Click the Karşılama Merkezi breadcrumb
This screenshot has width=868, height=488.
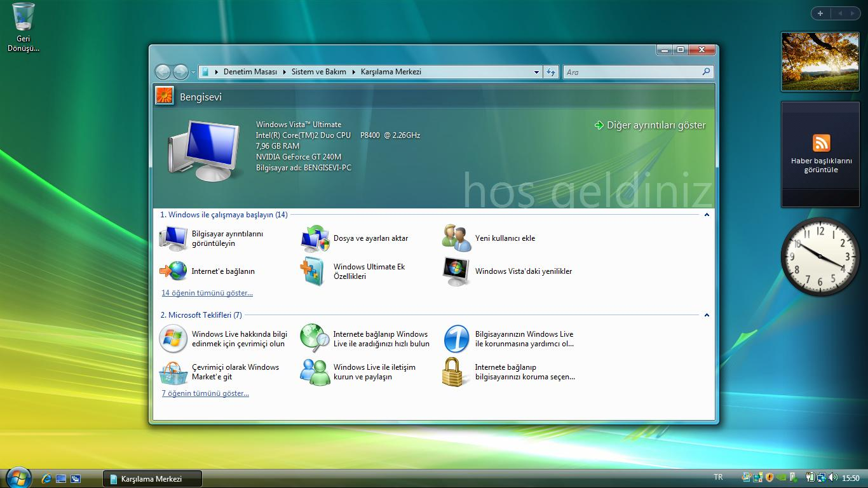click(x=391, y=72)
